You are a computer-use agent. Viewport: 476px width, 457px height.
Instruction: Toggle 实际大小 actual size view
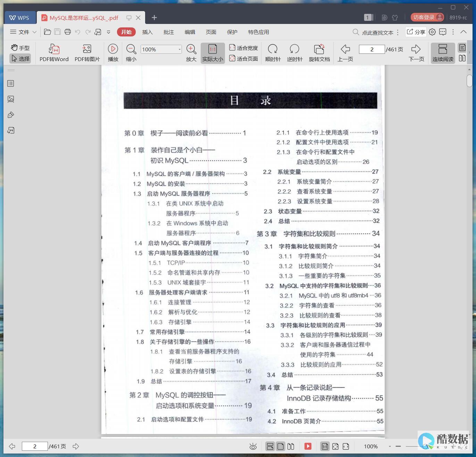tap(213, 53)
